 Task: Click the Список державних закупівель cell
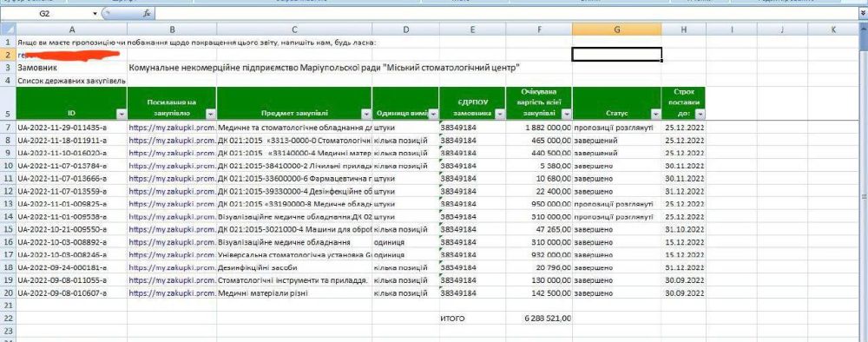tap(71, 80)
